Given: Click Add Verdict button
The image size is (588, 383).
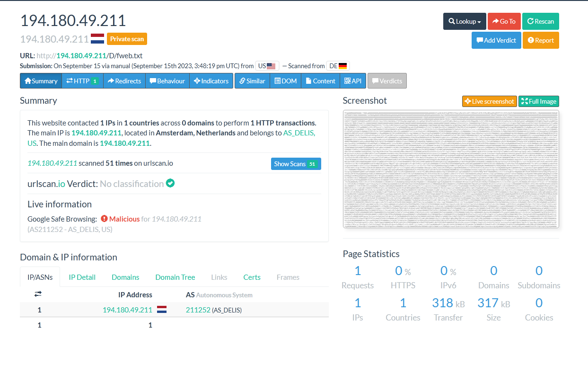Looking at the screenshot, I should pyautogui.click(x=496, y=40).
